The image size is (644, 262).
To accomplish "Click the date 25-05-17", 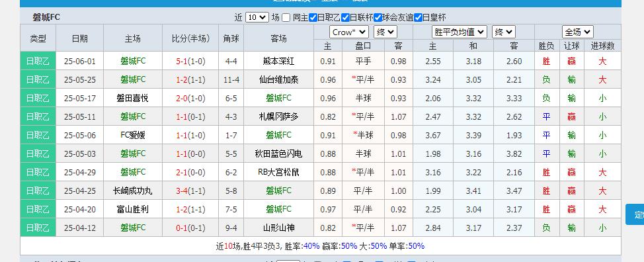I will click(x=80, y=98).
